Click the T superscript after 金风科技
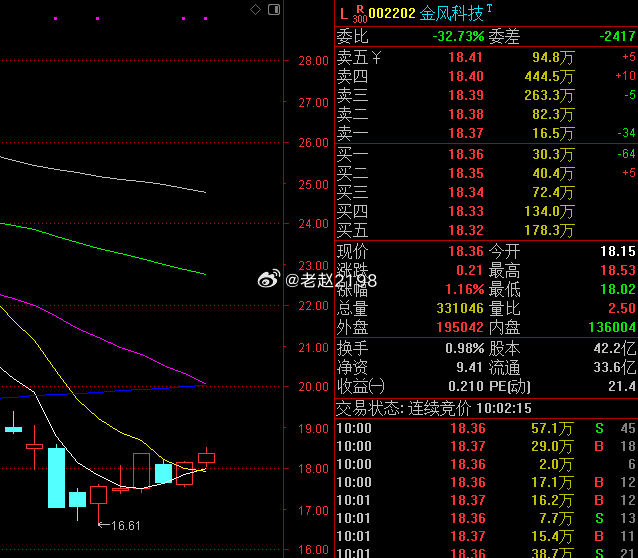638x558 pixels. [489, 8]
